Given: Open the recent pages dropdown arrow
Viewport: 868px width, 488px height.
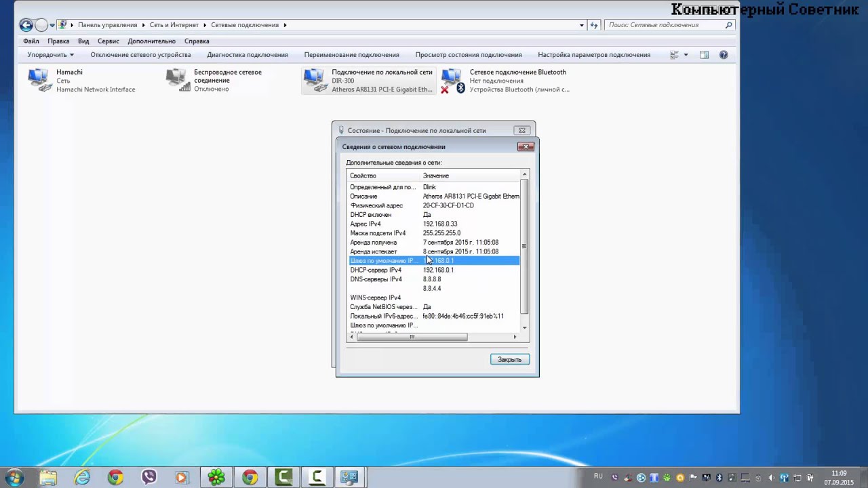Looking at the screenshot, I should pyautogui.click(x=52, y=25).
